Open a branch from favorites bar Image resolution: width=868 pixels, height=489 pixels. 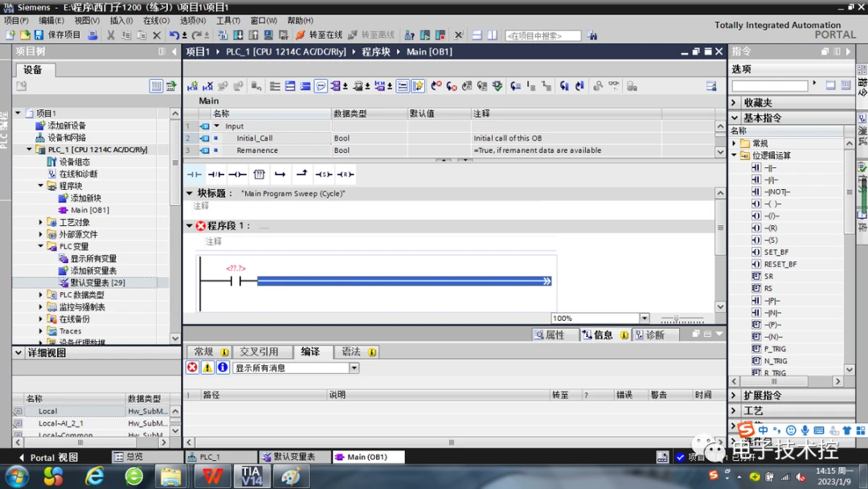click(x=280, y=175)
